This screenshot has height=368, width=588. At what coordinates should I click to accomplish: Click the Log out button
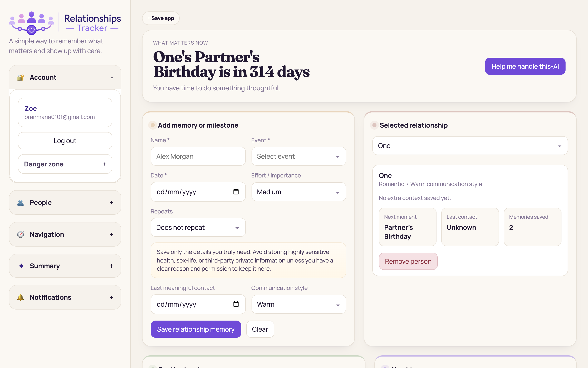pos(65,141)
